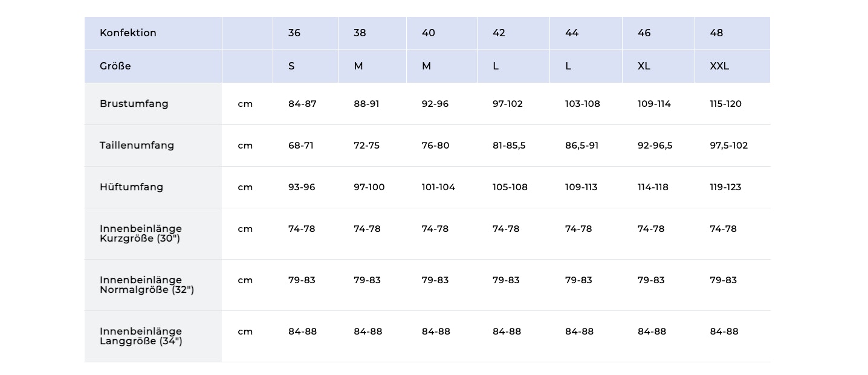Select the Taillenumfang row label

137,145
